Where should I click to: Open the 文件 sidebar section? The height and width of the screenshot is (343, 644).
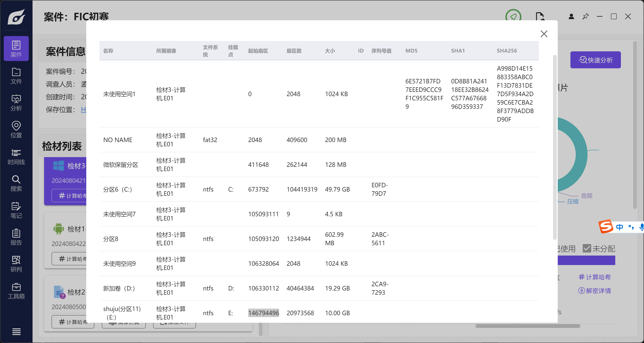(16, 76)
